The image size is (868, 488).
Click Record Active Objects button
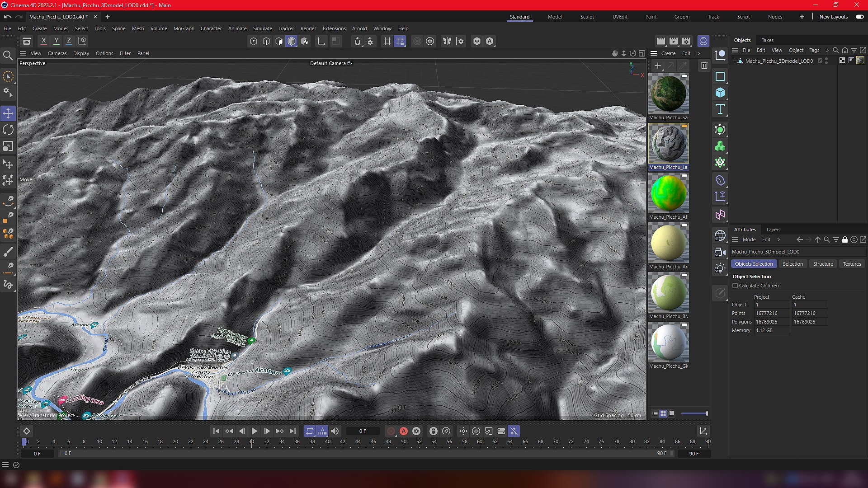click(391, 432)
